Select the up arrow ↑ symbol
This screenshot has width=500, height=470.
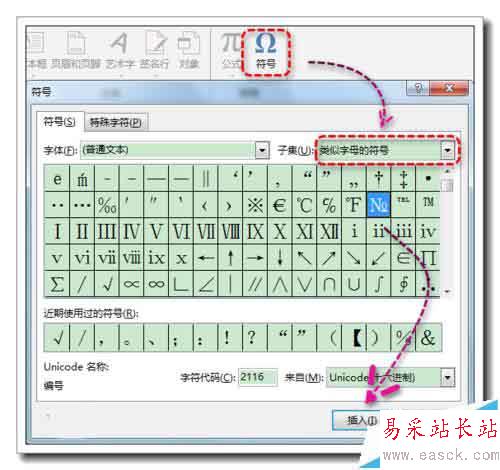click(231, 257)
